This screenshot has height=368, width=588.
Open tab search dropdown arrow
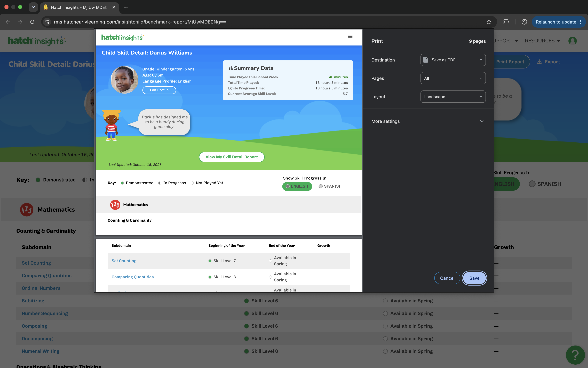coord(33,7)
